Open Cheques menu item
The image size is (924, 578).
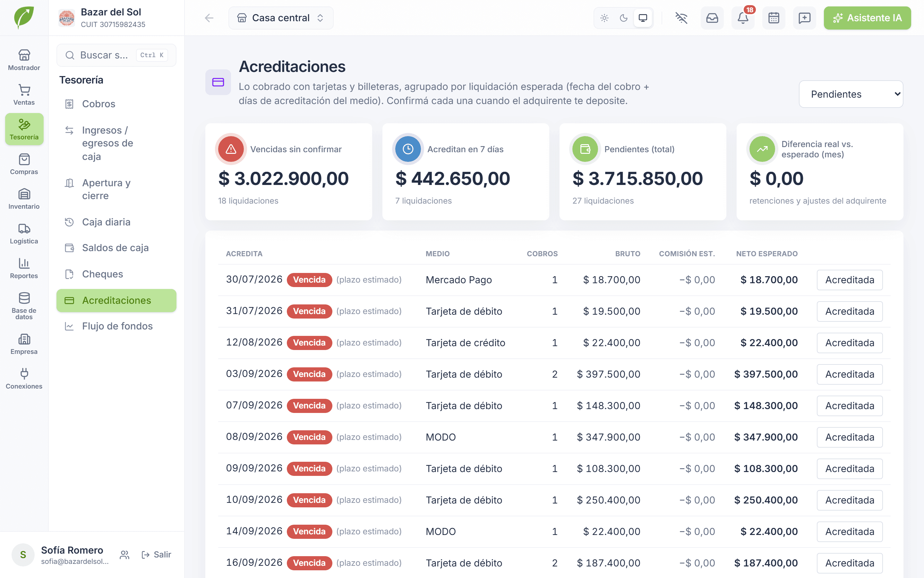116,274
